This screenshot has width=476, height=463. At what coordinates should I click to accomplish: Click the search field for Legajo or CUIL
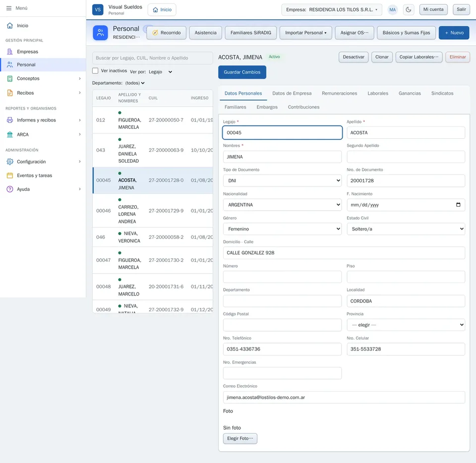click(x=152, y=58)
